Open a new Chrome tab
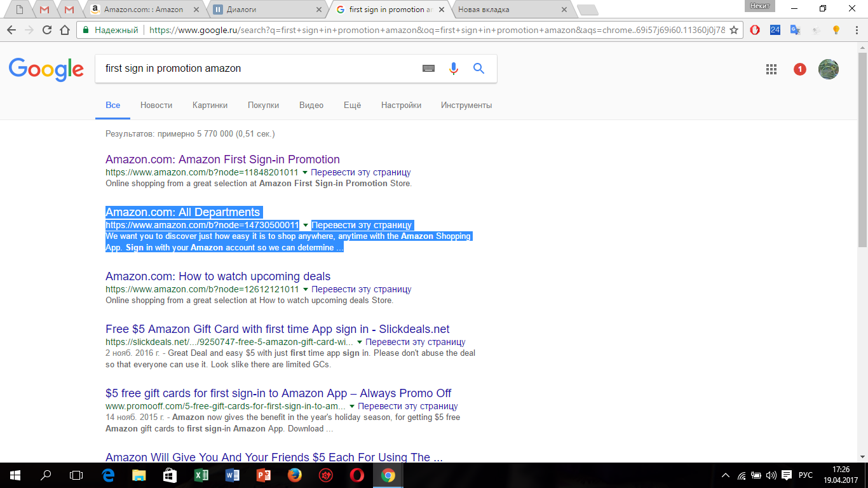 (587, 10)
